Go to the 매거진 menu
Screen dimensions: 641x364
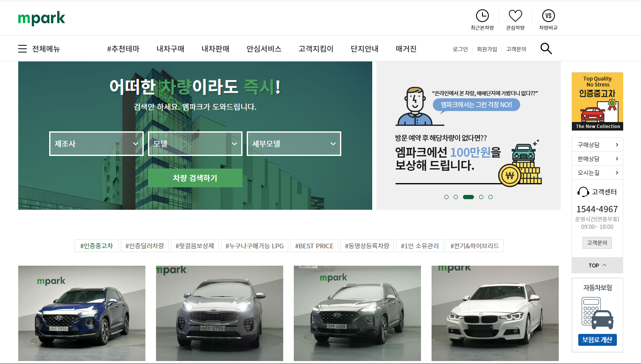(x=406, y=49)
